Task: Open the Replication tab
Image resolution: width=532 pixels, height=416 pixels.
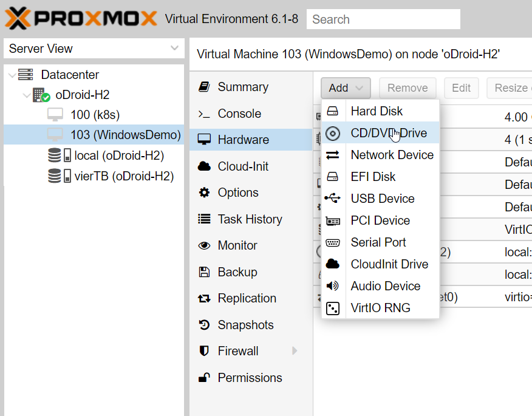Action: point(251,298)
